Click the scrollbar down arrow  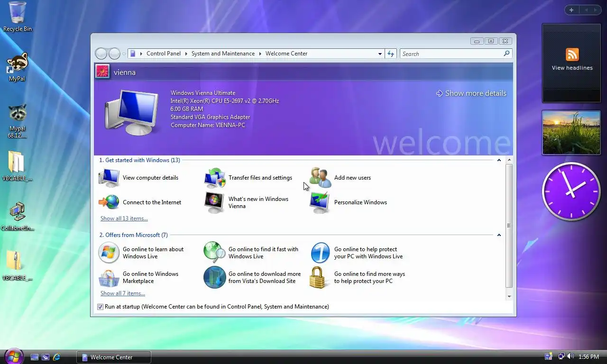coord(509,296)
